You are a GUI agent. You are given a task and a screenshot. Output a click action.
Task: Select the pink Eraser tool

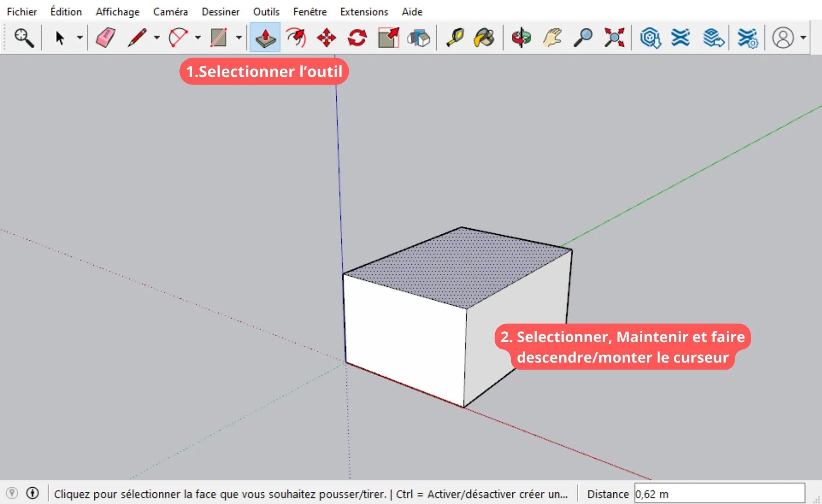click(x=106, y=38)
